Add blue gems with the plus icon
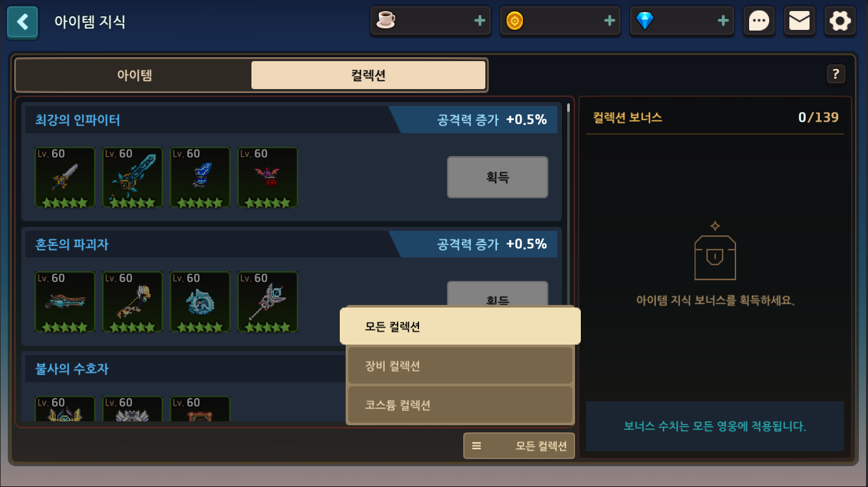 point(723,21)
